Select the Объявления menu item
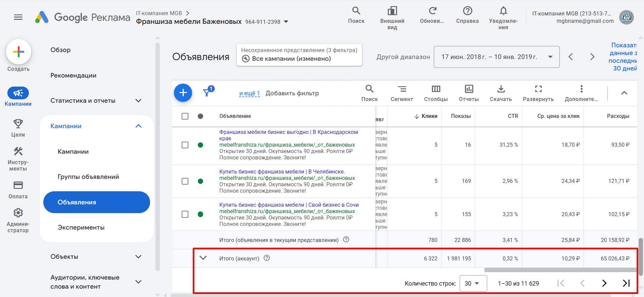 click(97, 202)
